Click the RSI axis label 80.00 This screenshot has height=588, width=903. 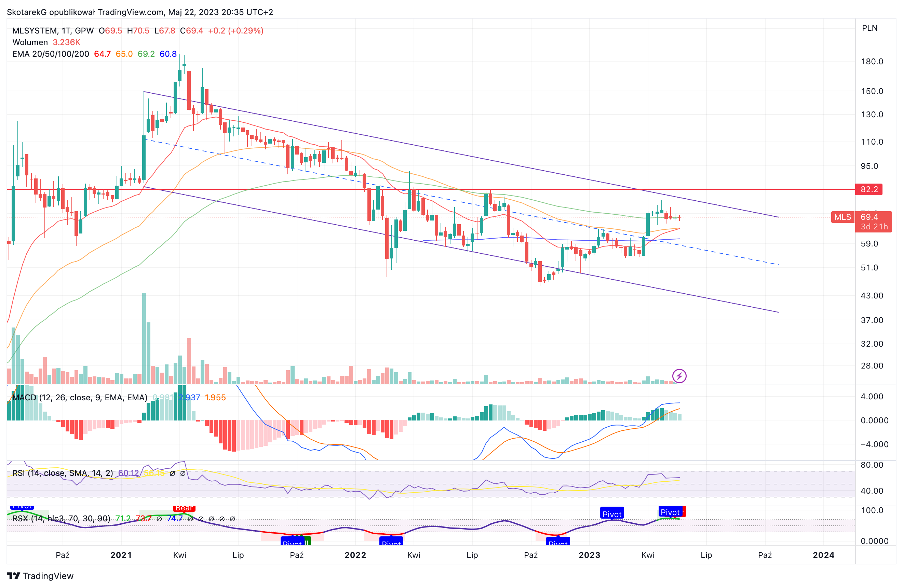(x=872, y=465)
